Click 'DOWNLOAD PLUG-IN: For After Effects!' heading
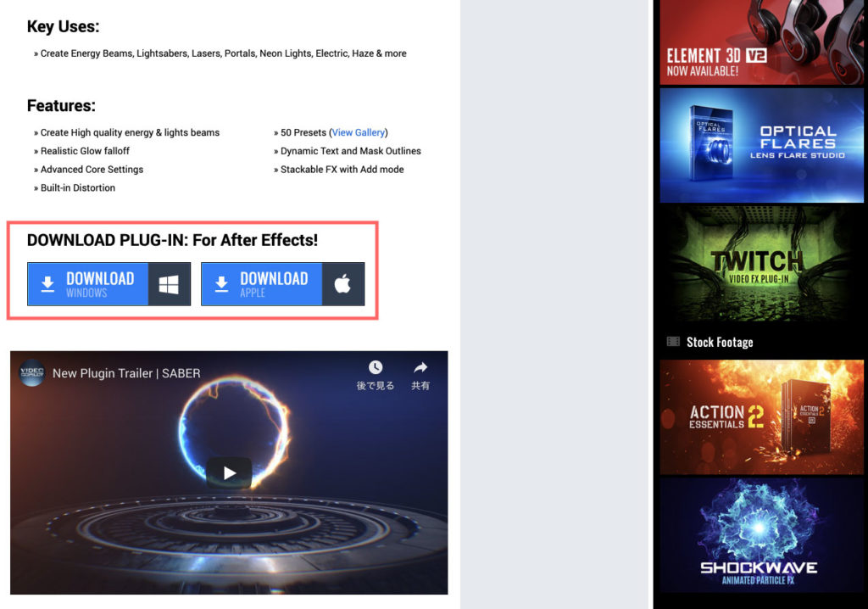The width and height of the screenshot is (868, 609). pos(172,240)
